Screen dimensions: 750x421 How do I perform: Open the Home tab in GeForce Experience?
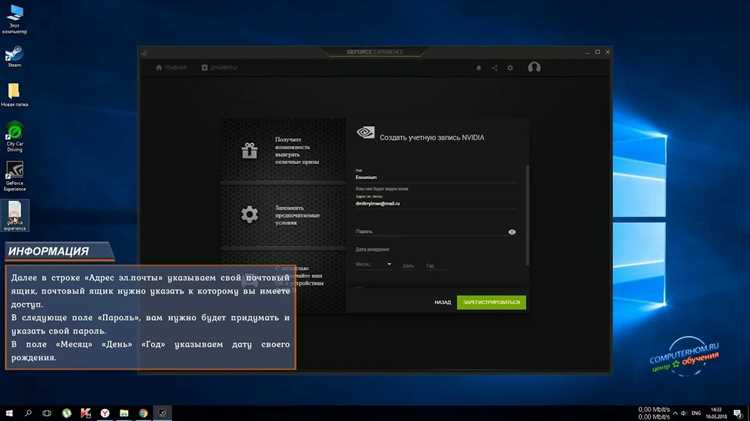coord(171,67)
